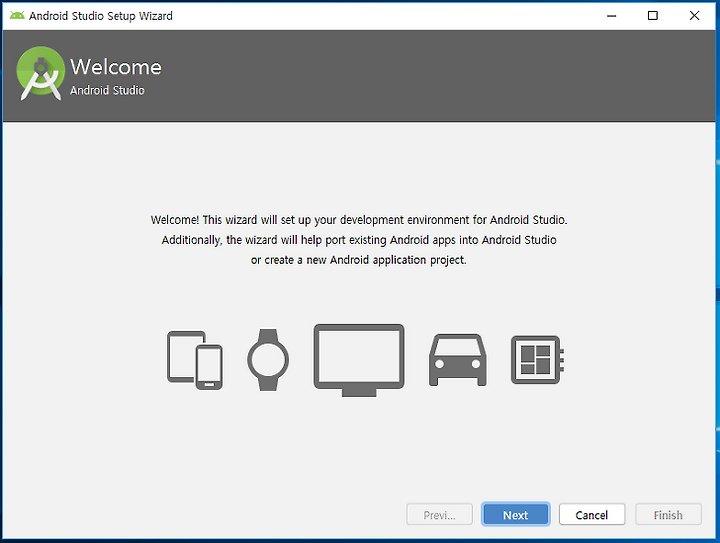Click the Cancel button
Image resolution: width=720 pixels, height=543 pixels.
[x=591, y=515]
